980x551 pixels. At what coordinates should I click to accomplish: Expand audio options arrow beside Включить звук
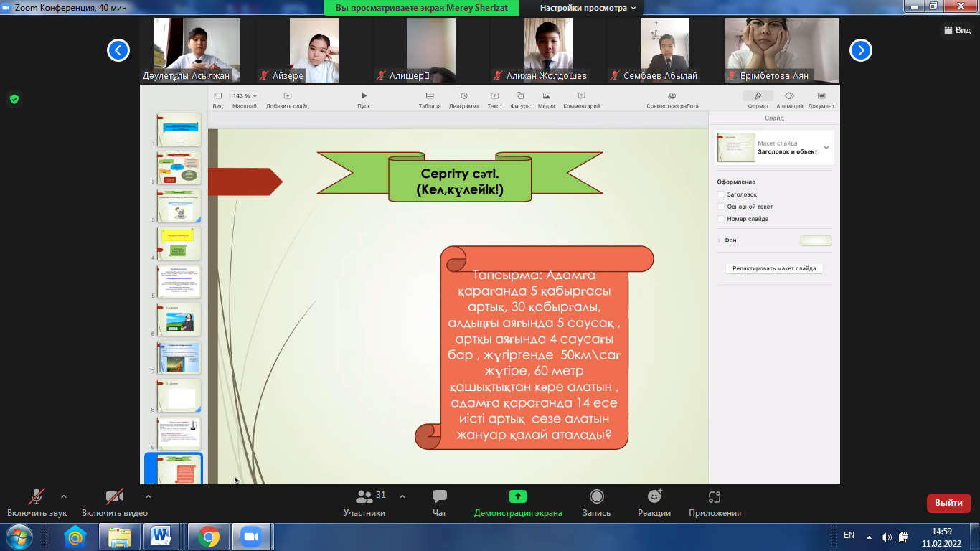(x=64, y=496)
